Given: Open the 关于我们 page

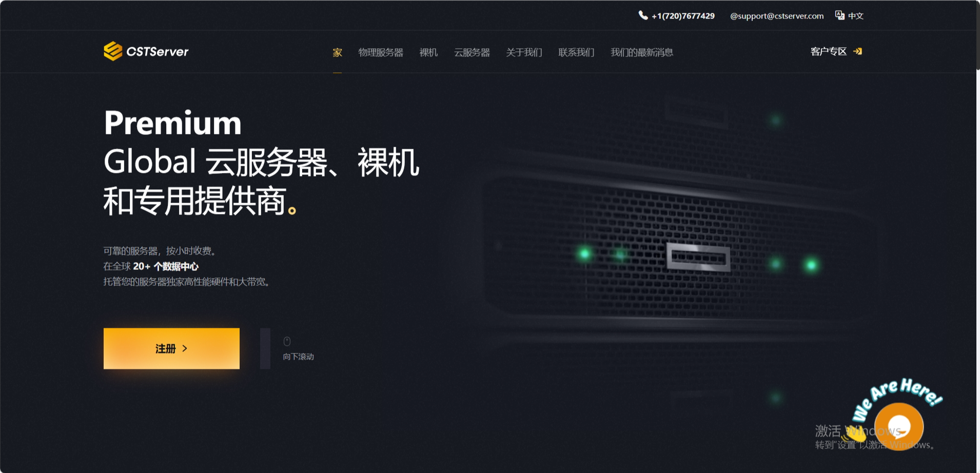Looking at the screenshot, I should (524, 52).
